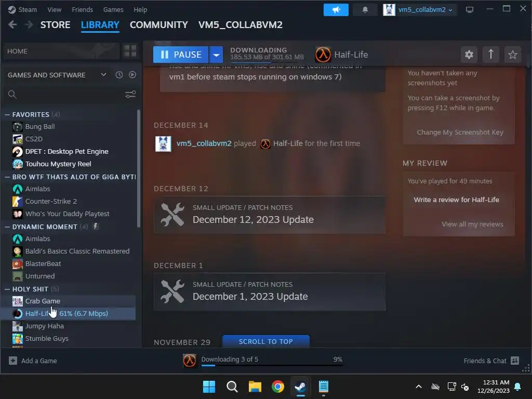Collapse the FAVORITES category
This screenshot has height=399, width=532.
(7, 115)
